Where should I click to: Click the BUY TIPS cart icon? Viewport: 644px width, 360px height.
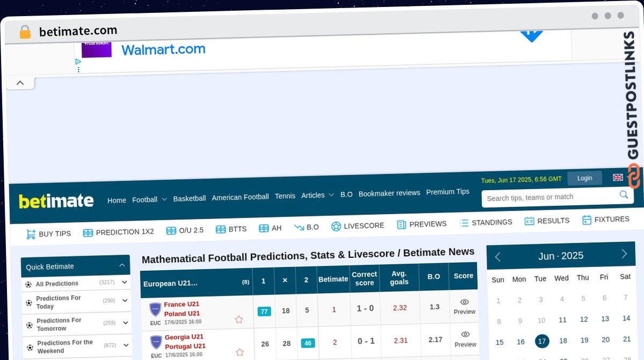[31, 234]
